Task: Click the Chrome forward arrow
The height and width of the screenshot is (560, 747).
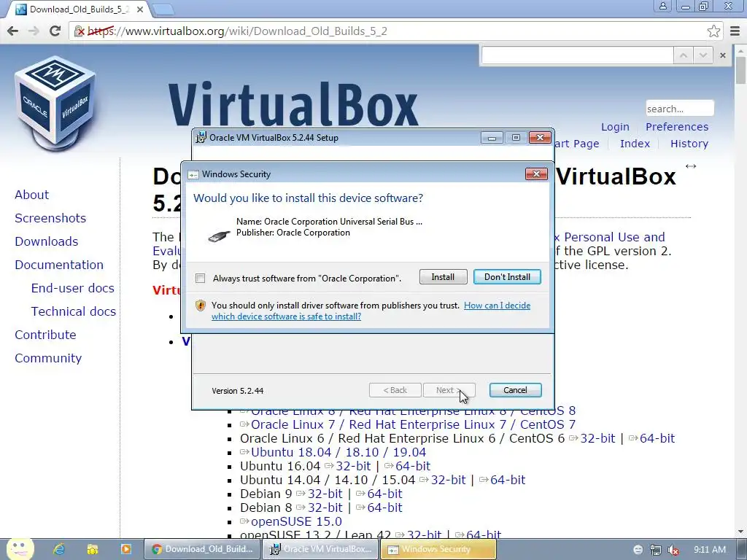Action: point(34,31)
